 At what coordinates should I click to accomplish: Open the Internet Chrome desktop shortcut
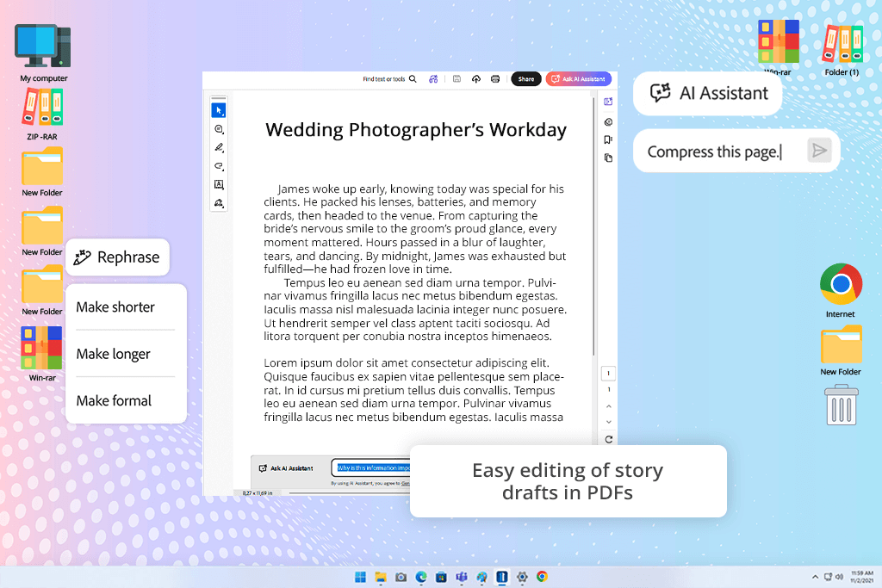(x=841, y=291)
